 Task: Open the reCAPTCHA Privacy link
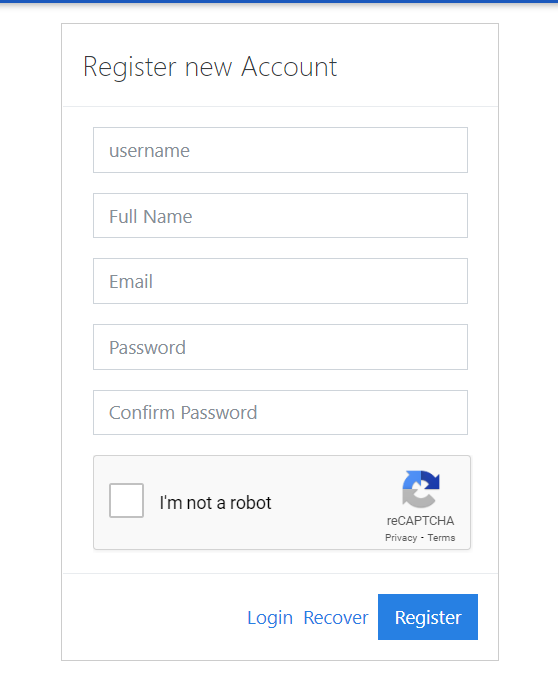(401, 538)
